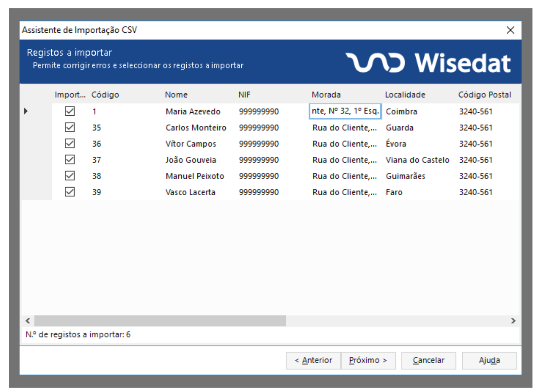
Task: Close the CSV import wizard window
Action: point(510,30)
